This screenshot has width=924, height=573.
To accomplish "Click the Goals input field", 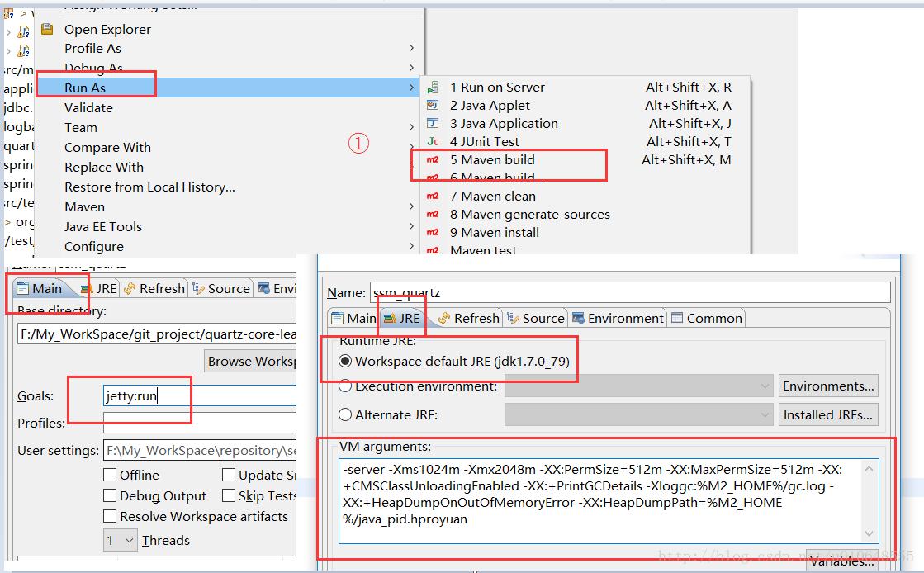I will click(200, 395).
